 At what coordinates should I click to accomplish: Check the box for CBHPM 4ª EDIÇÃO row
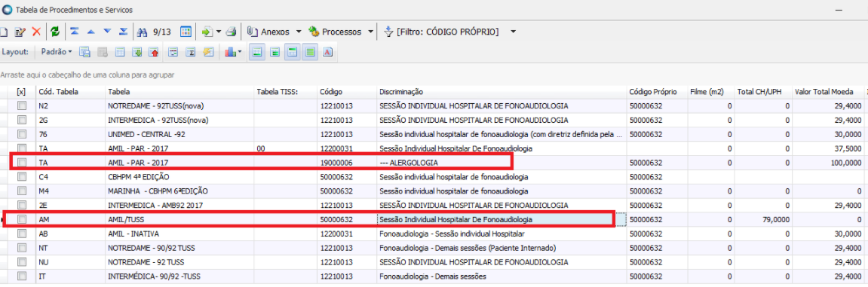tap(21, 178)
